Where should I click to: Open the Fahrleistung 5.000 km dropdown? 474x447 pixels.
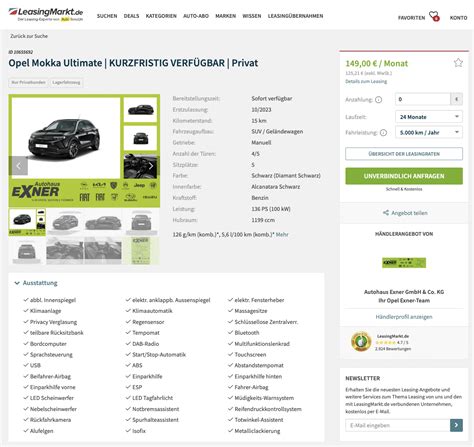tap(429, 132)
